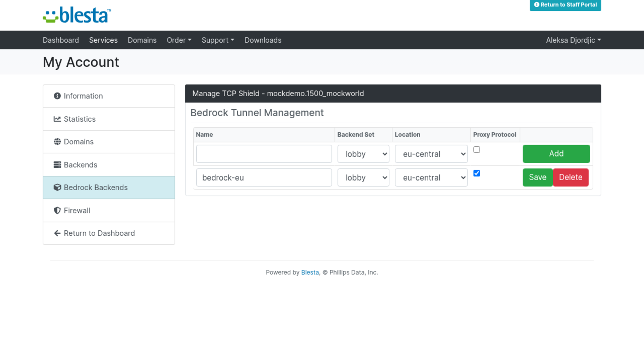This screenshot has width=644, height=362.
Task: Click the Bedrock Backends cube icon
Action: point(57,187)
